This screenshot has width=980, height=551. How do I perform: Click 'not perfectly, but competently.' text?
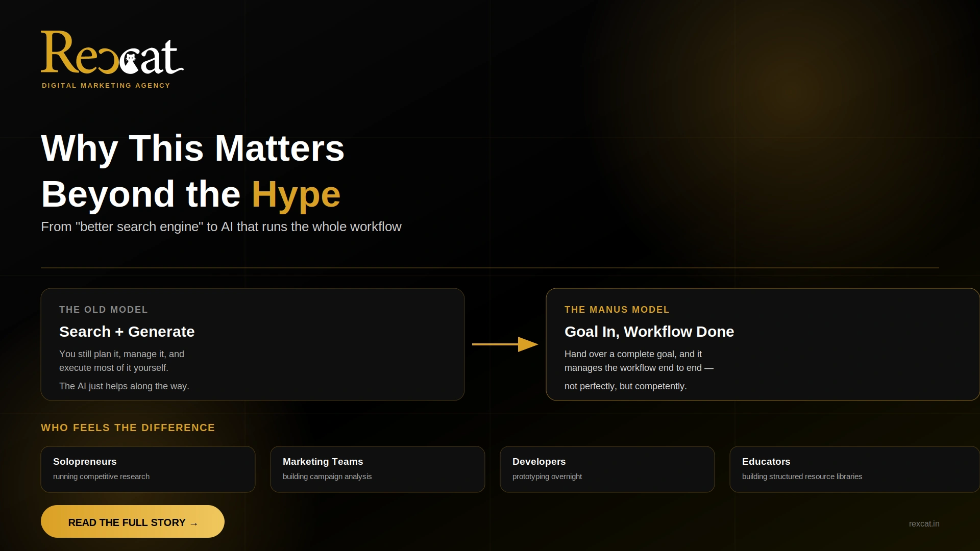click(626, 386)
